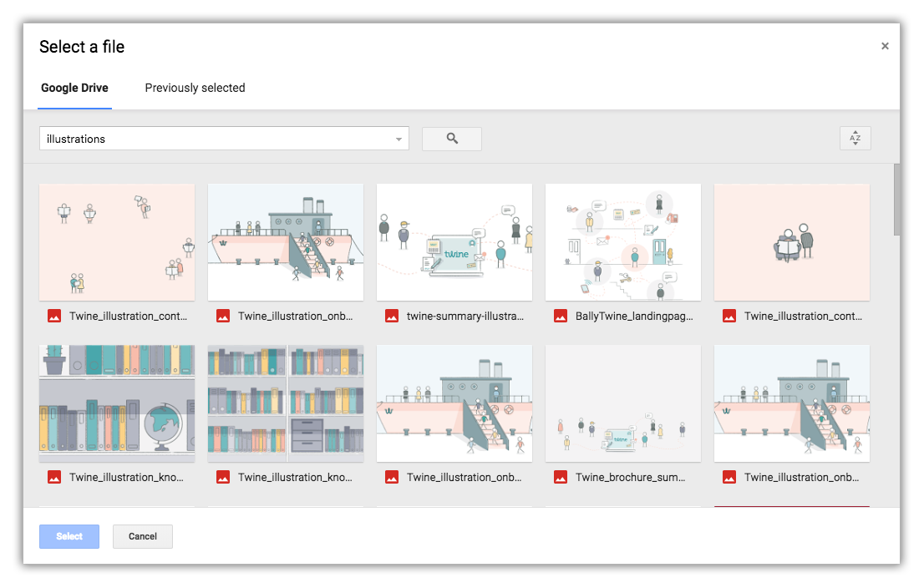
Task: Click image icon beside Twine_brochure_sum file
Action: 561,477
